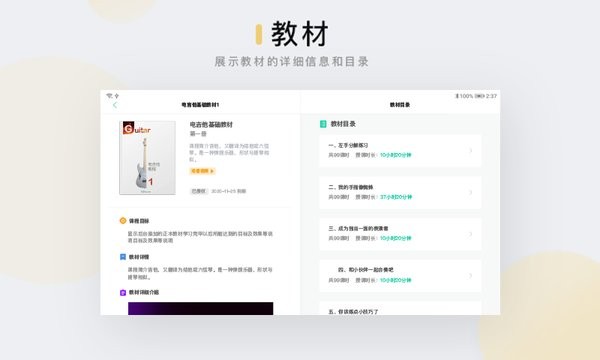This screenshot has width=600, height=360.
Task: Open chapter 四 ensemble card
Action: [400, 276]
